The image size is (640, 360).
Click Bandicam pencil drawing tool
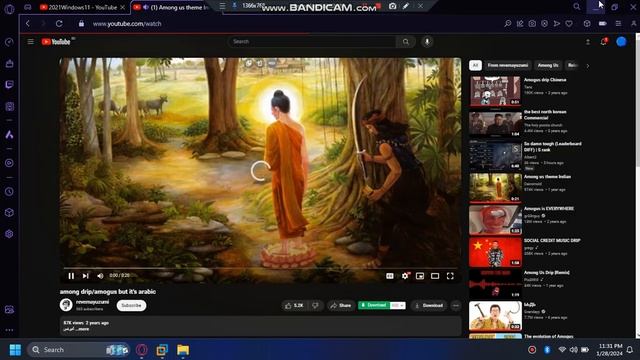(406, 6)
